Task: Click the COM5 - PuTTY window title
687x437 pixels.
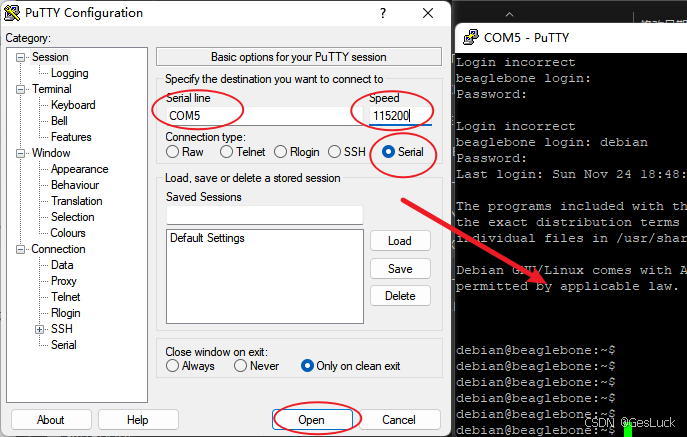Action: 527,38
